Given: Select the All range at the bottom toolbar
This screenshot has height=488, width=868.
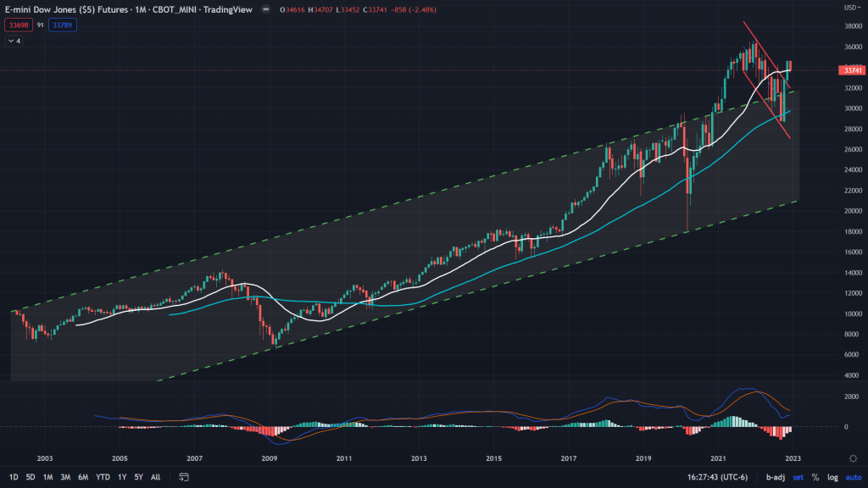Looking at the screenshot, I should [x=155, y=477].
